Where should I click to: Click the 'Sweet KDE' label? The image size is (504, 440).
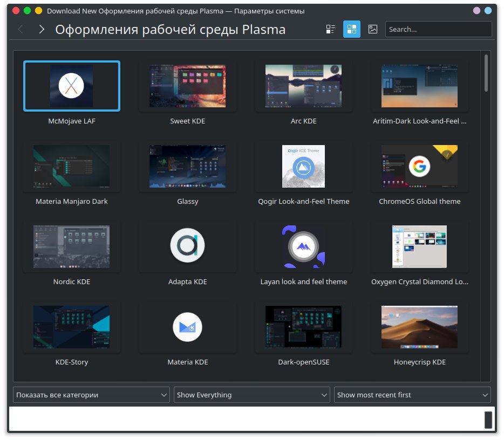tap(188, 121)
